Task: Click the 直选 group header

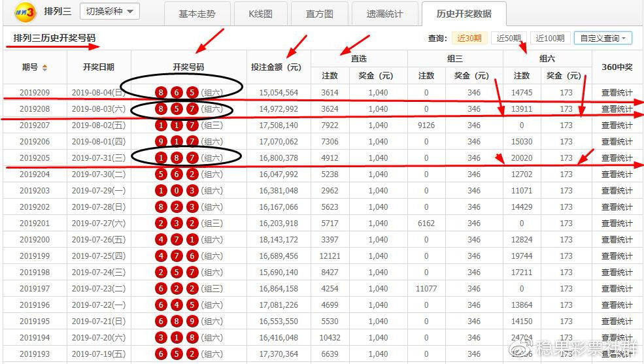Action: [359, 59]
